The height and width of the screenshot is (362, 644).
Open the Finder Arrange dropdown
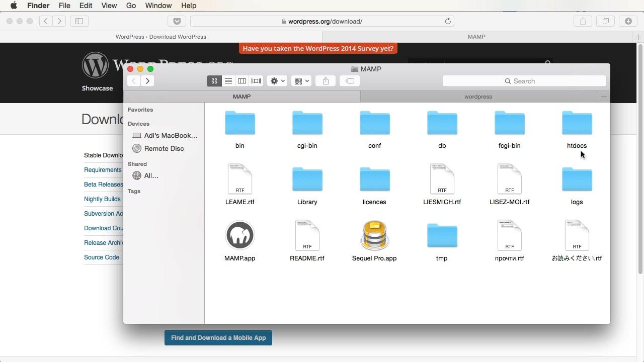(x=301, y=81)
